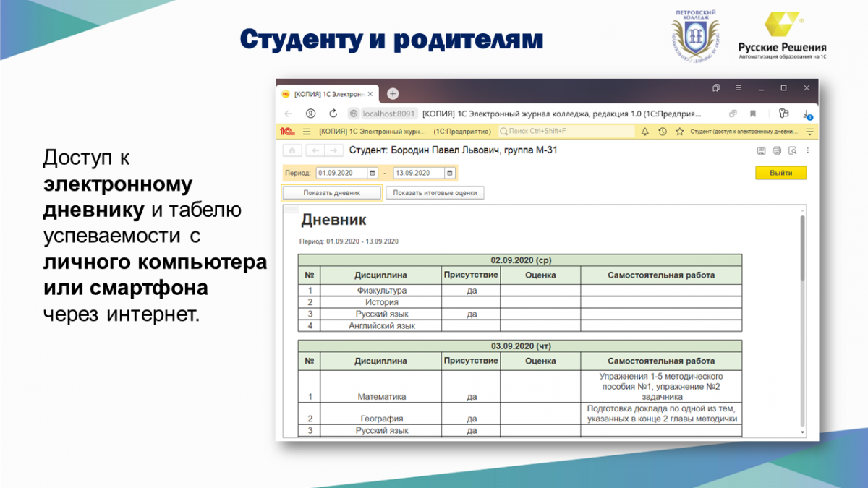The height and width of the screenshot is (488, 868).
Task: Click the История cell
Action: pos(380,302)
